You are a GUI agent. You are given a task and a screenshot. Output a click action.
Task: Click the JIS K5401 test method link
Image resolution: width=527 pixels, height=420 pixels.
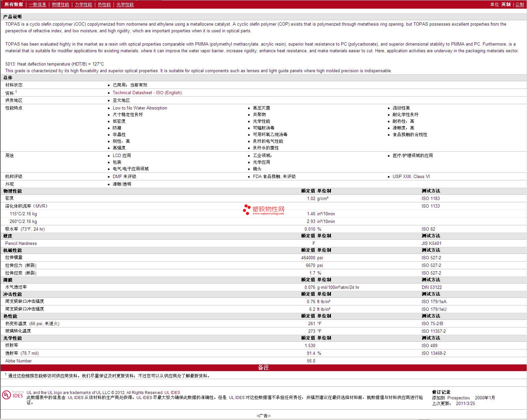(x=431, y=244)
